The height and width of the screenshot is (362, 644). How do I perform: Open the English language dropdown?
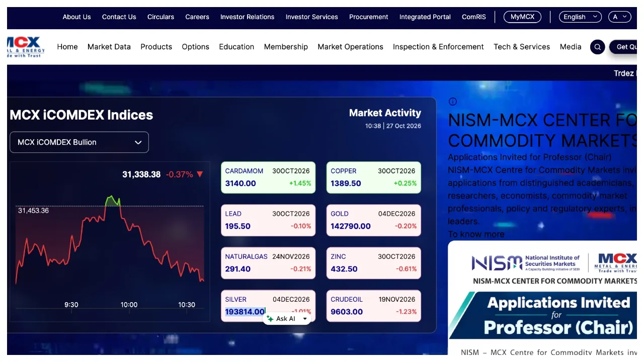click(580, 17)
